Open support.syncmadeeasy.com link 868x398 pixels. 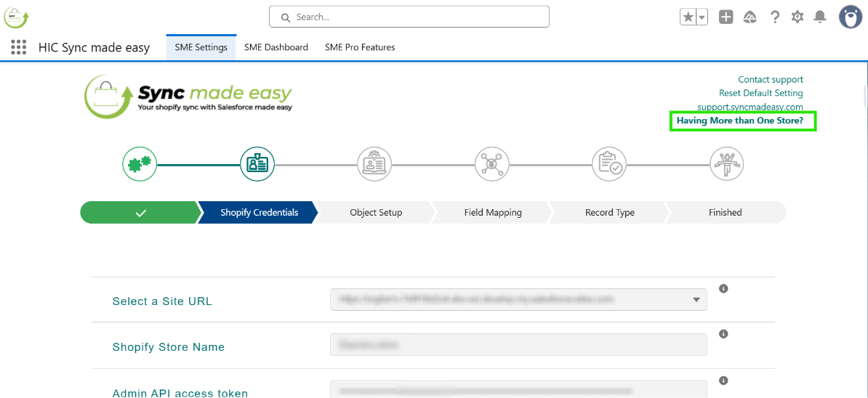coord(750,106)
